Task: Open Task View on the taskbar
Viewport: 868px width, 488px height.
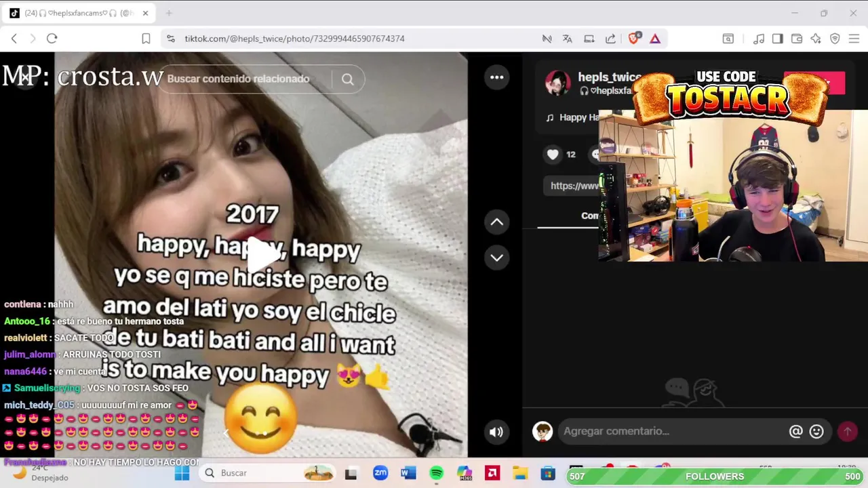Action: pos(351,473)
